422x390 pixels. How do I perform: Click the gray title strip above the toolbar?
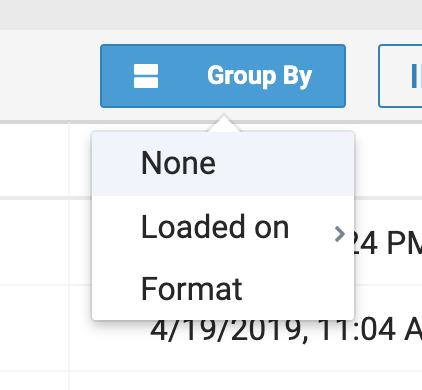pyautogui.click(x=211, y=15)
